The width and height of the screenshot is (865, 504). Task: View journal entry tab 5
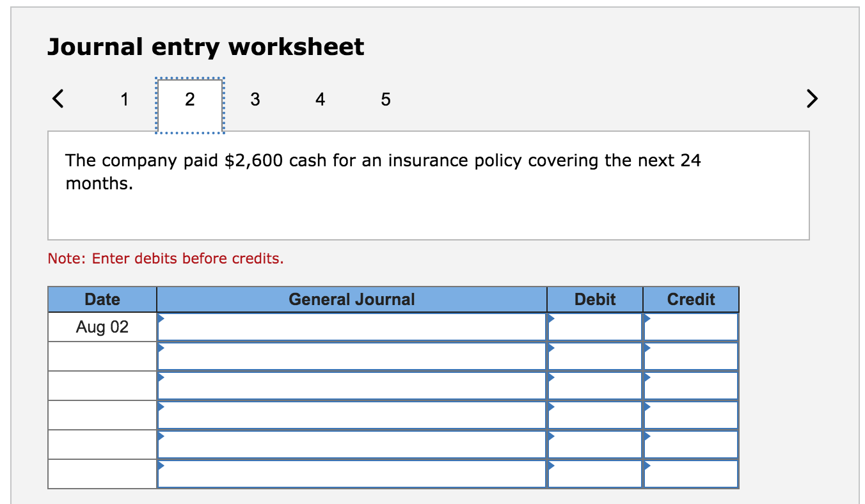(385, 99)
